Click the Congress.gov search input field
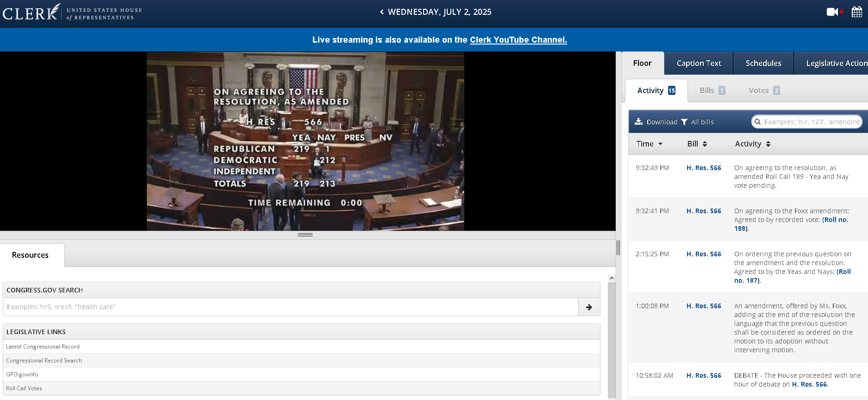This screenshot has height=400, width=868. [291, 307]
